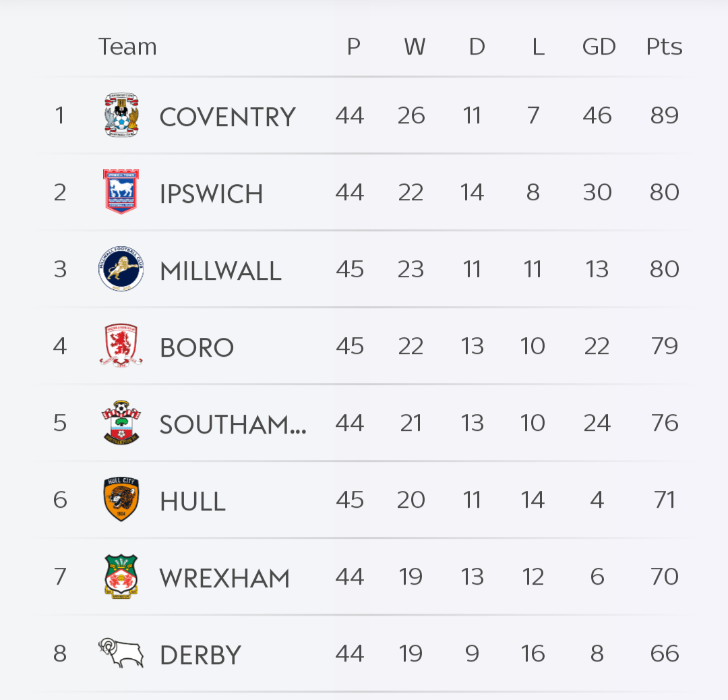Click the MILLWALL team name
The height and width of the screenshot is (700, 728).
(220, 271)
